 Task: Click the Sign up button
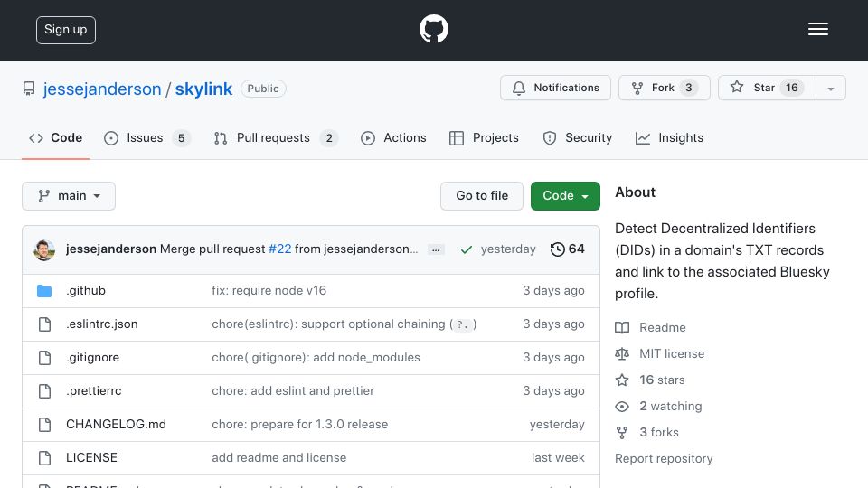(66, 30)
